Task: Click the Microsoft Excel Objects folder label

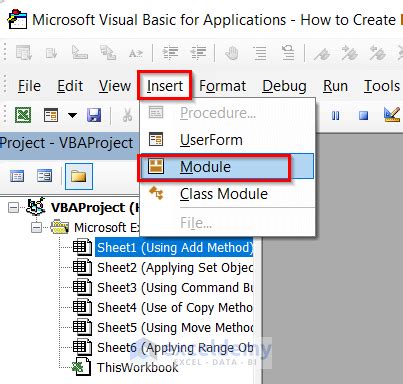Action: click(x=107, y=228)
